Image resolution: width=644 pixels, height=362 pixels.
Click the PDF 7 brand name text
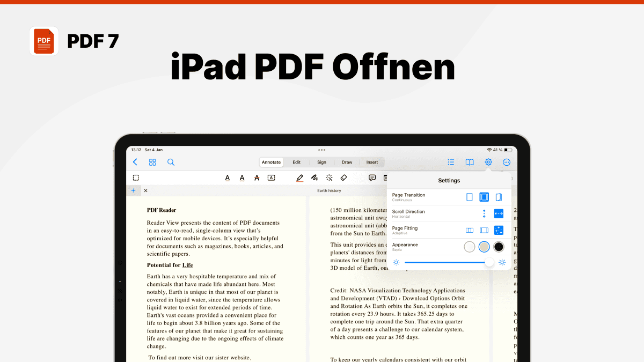[93, 41]
